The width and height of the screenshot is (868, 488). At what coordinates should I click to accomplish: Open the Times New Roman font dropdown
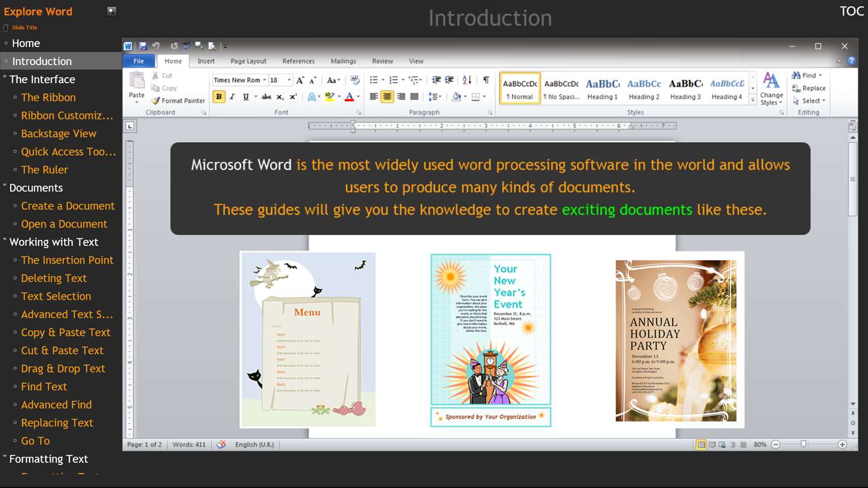[264, 80]
